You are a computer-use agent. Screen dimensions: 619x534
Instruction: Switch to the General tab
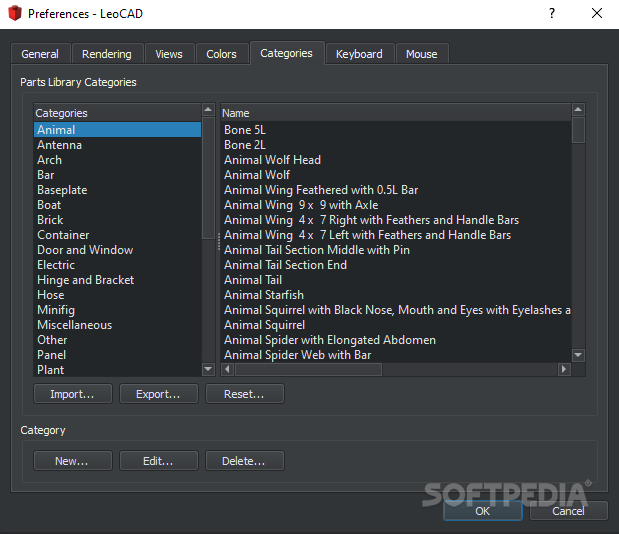(x=40, y=54)
